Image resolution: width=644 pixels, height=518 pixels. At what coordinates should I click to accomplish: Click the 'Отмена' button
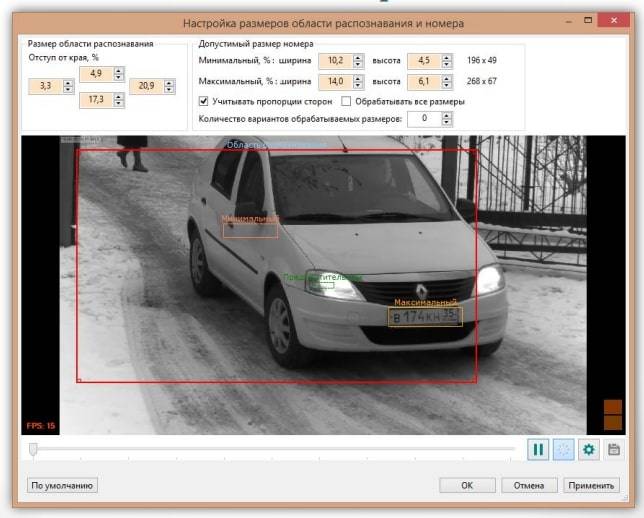(x=528, y=486)
